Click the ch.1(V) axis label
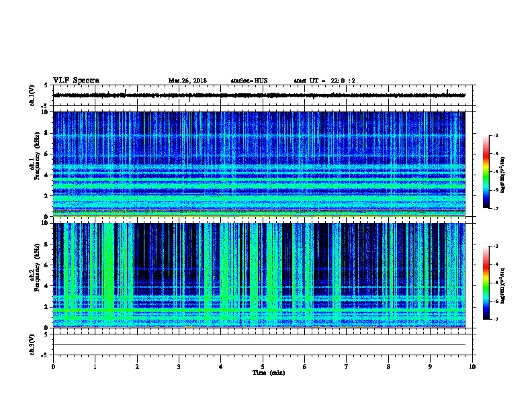Screen dimensions: 532x411 click(x=32, y=95)
